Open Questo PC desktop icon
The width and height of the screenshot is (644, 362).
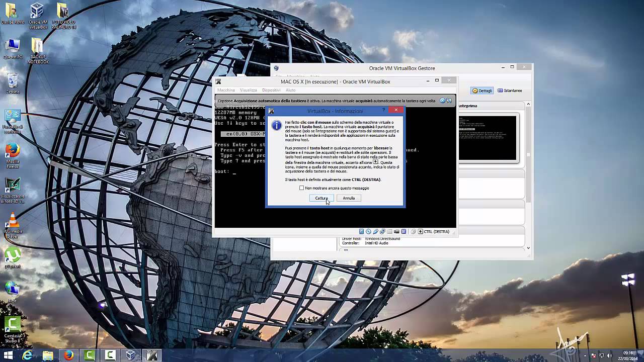click(13, 49)
